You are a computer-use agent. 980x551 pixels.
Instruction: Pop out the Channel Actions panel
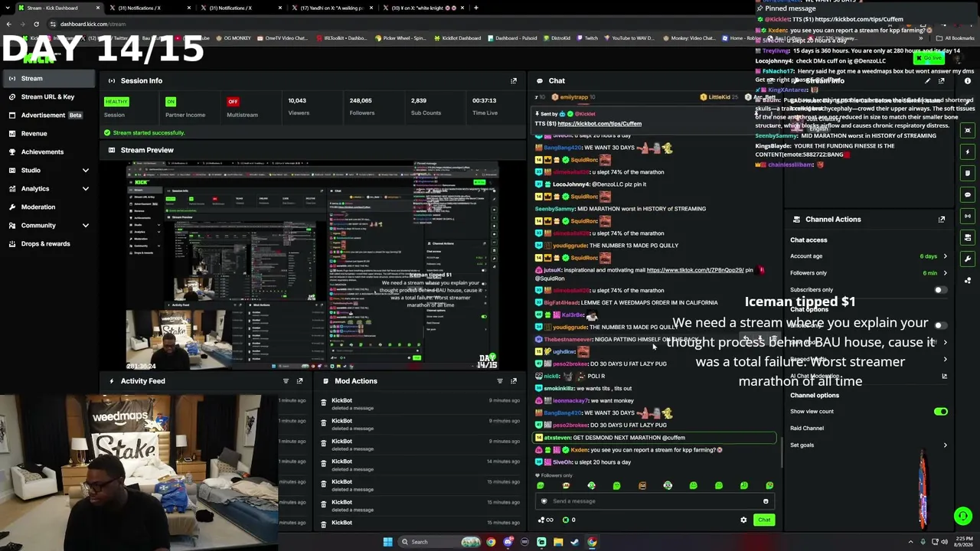click(x=942, y=219)
